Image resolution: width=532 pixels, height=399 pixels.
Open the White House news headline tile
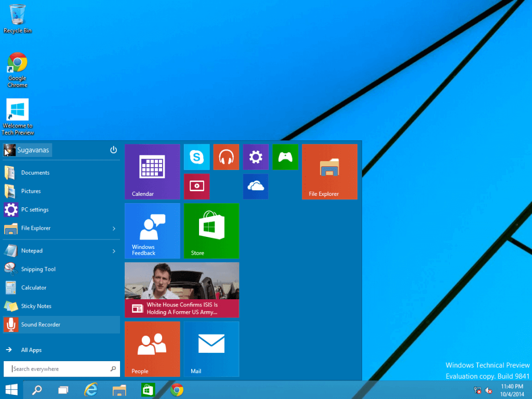point(182,290)
